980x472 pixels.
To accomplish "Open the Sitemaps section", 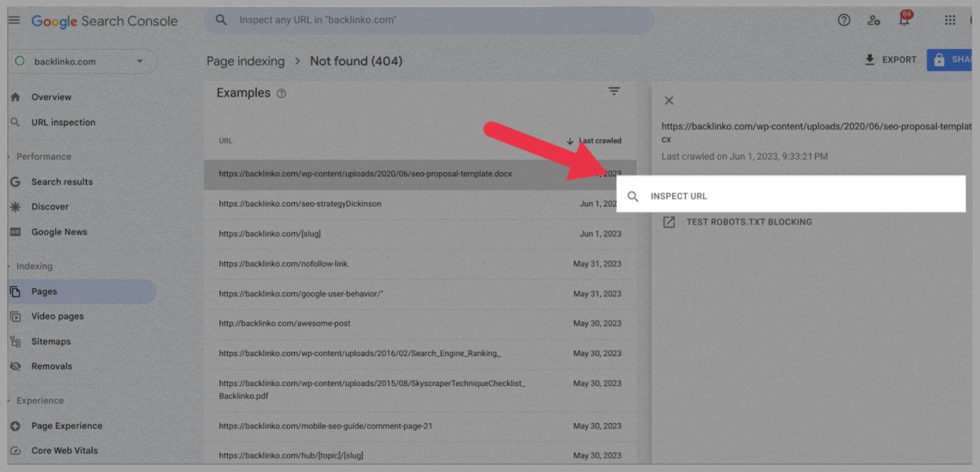I will [x=51, y=341].
